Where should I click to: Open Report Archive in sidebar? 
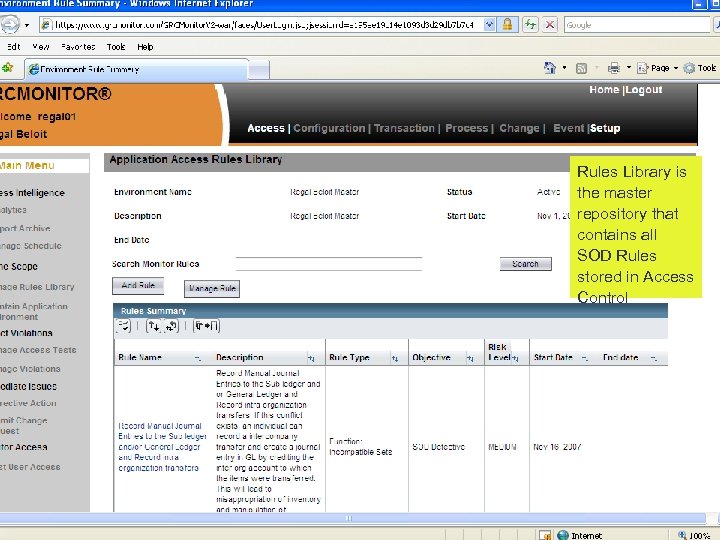click(x=25, y=228)
